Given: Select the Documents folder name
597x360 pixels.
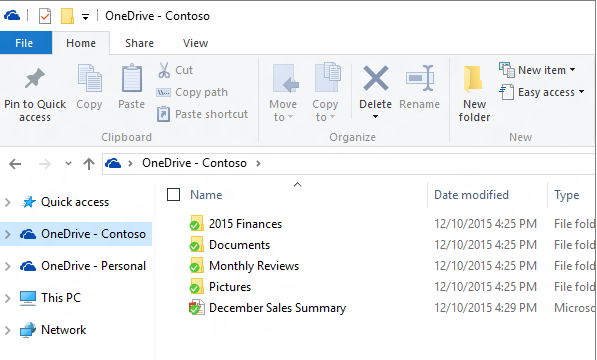Looking at the screenshot, I should (x=239, y=245).
